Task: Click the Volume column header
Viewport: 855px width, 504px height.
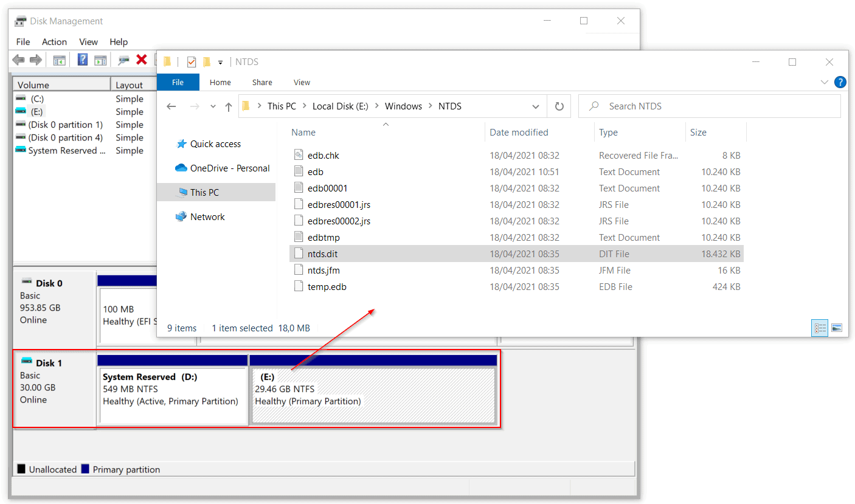Action: point(61,85)
